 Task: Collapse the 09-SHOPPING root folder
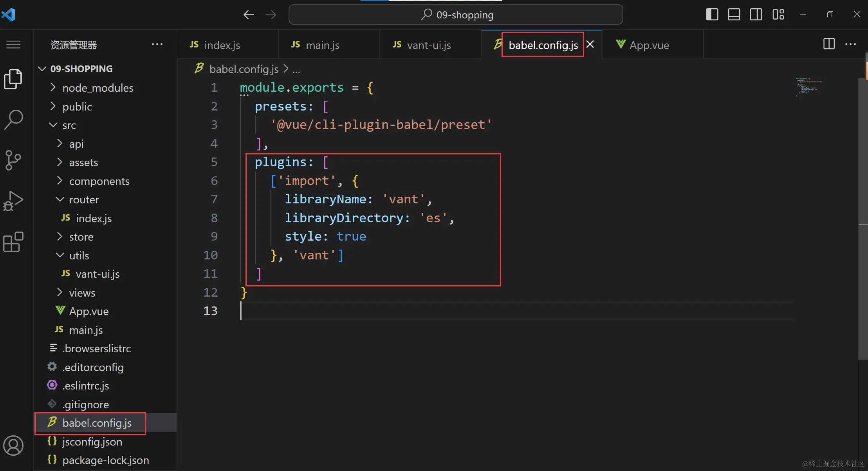click(105, 69)
